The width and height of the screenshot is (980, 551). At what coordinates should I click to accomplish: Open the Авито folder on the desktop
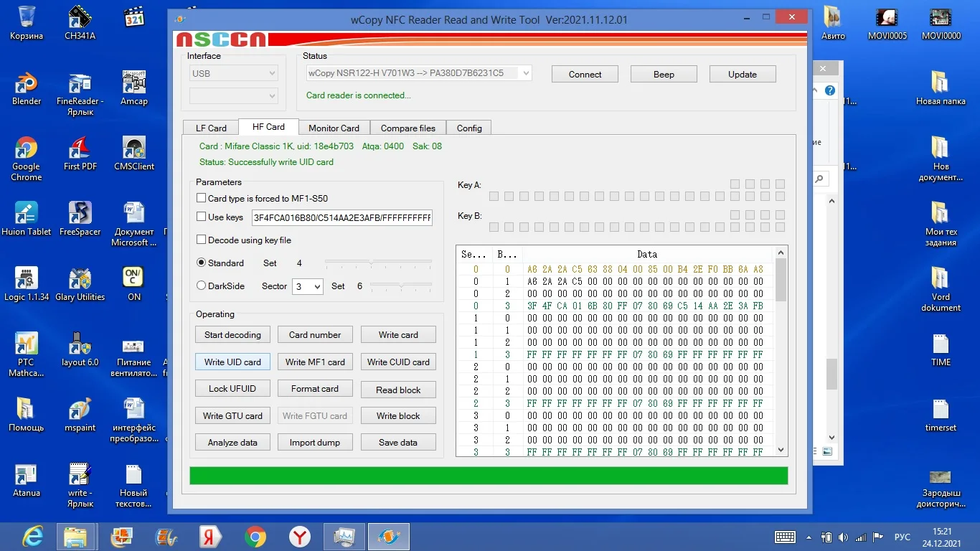(x=833, y=22)
